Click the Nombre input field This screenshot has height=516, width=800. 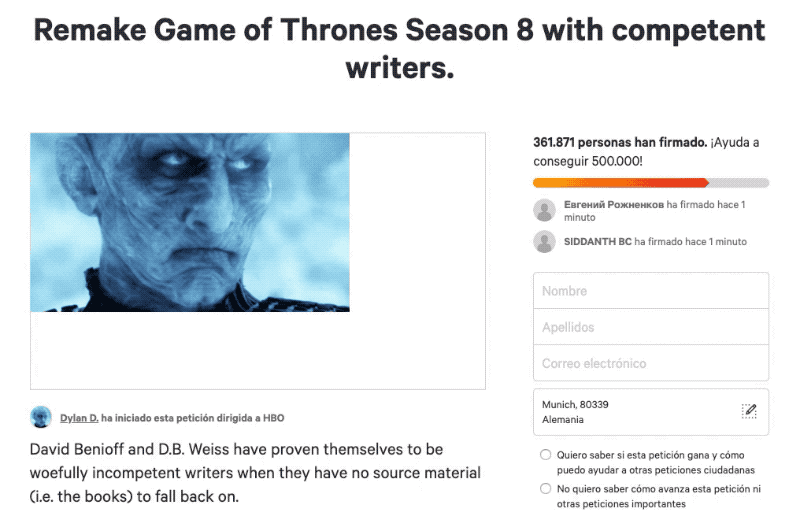click(651, 291)
